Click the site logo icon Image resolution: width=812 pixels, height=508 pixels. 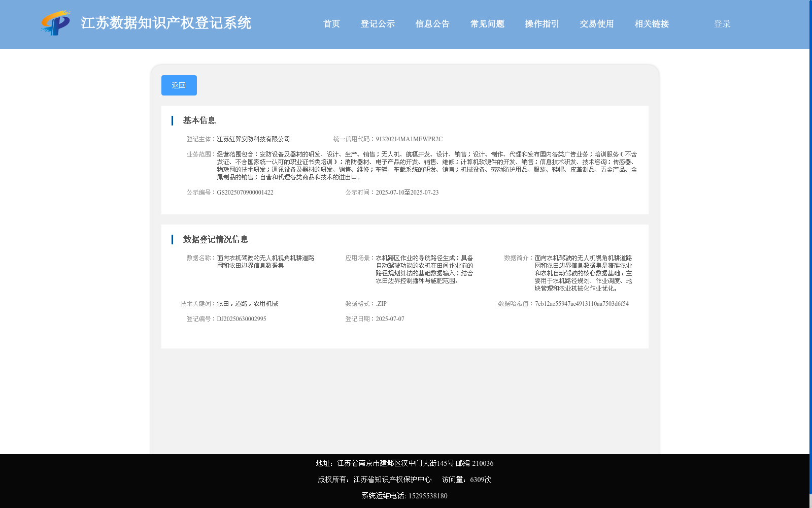(x=56, y=23)
